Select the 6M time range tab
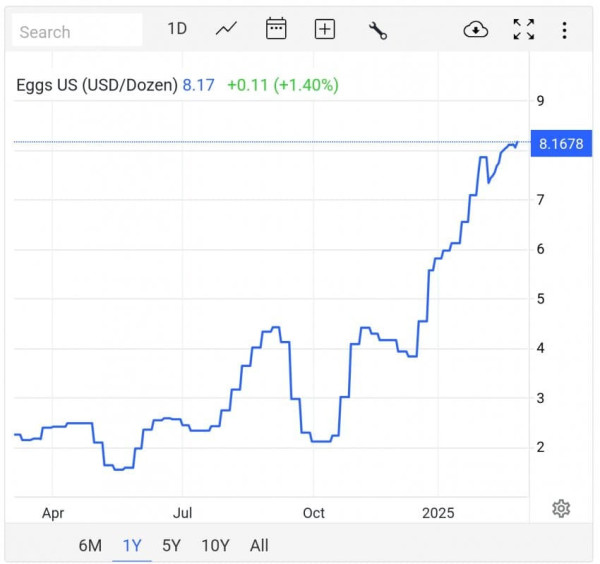The image size is (600, 564). pyautogui.click(x=90, y=545)
